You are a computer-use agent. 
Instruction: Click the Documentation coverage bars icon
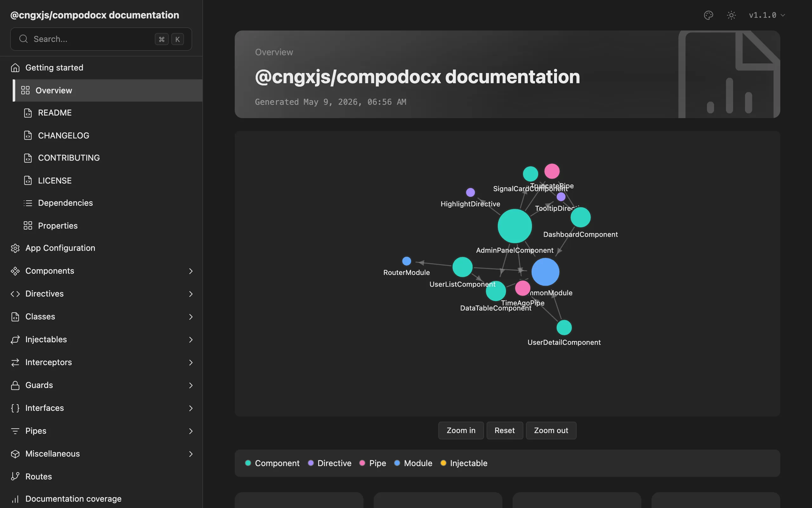[15, 499]
